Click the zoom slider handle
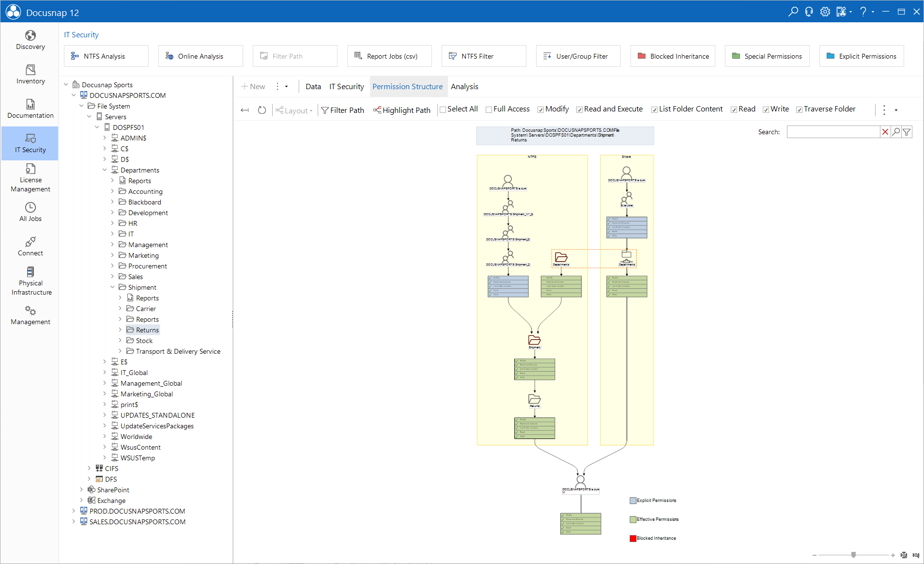 click(853, 555)
